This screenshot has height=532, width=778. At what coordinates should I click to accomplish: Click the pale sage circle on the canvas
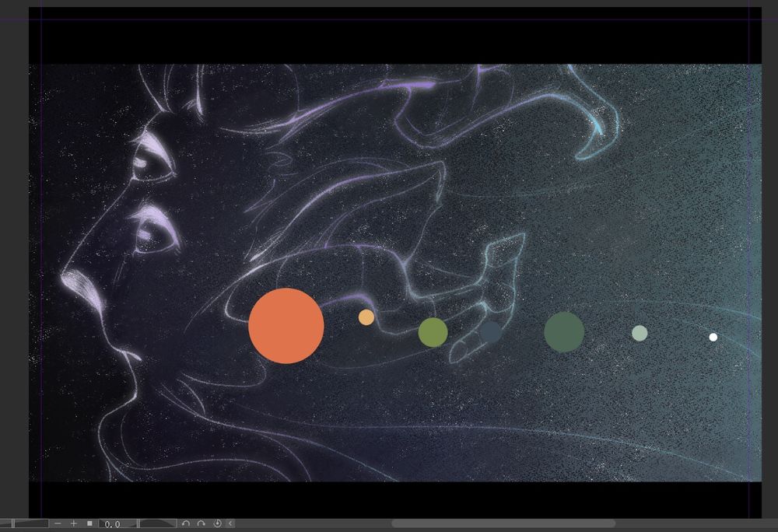[x=640, y=333]
